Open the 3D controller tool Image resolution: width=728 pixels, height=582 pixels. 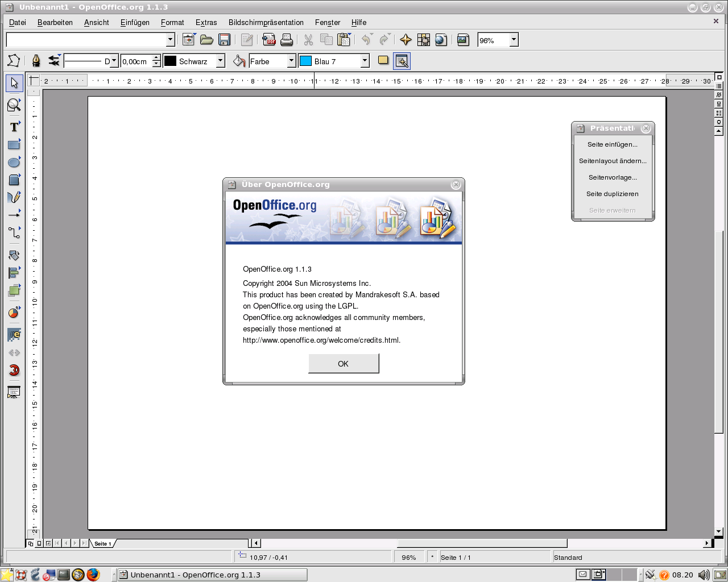tap(14, 371)
